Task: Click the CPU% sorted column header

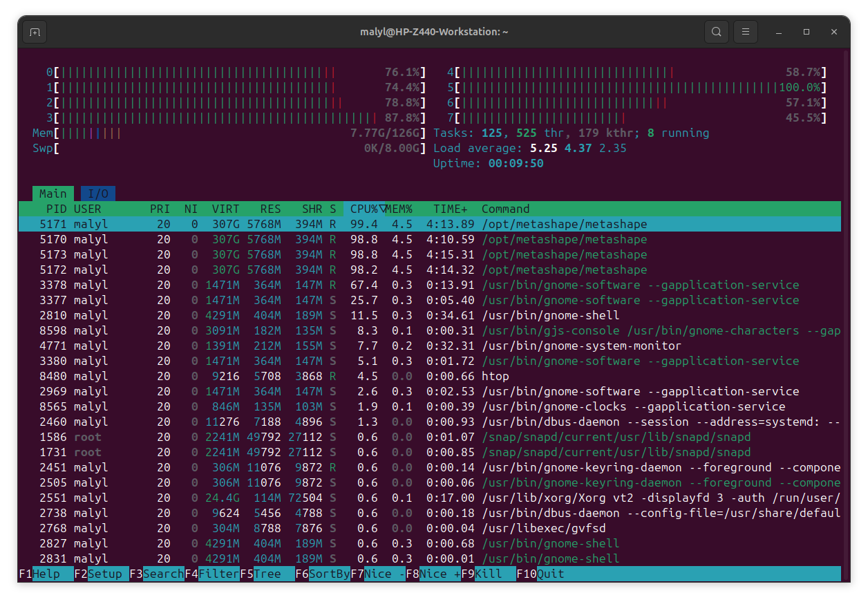Action: [364, 209]
